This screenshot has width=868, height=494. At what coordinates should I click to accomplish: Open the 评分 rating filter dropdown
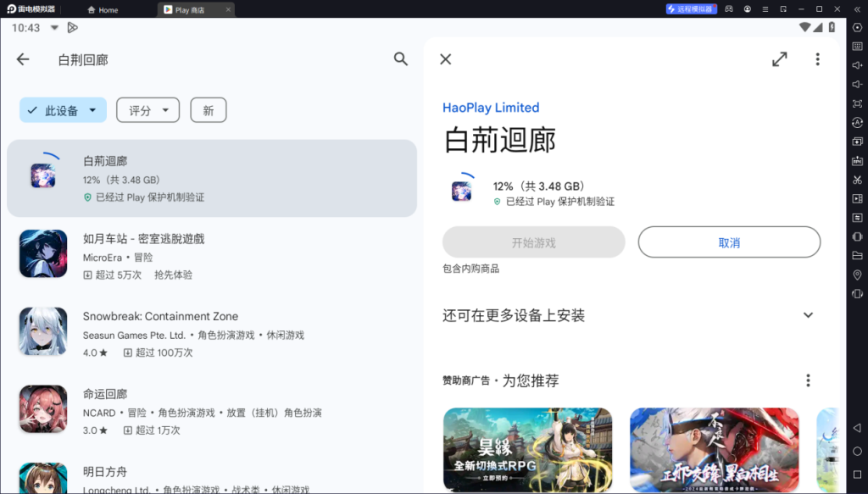coord(147,110)
